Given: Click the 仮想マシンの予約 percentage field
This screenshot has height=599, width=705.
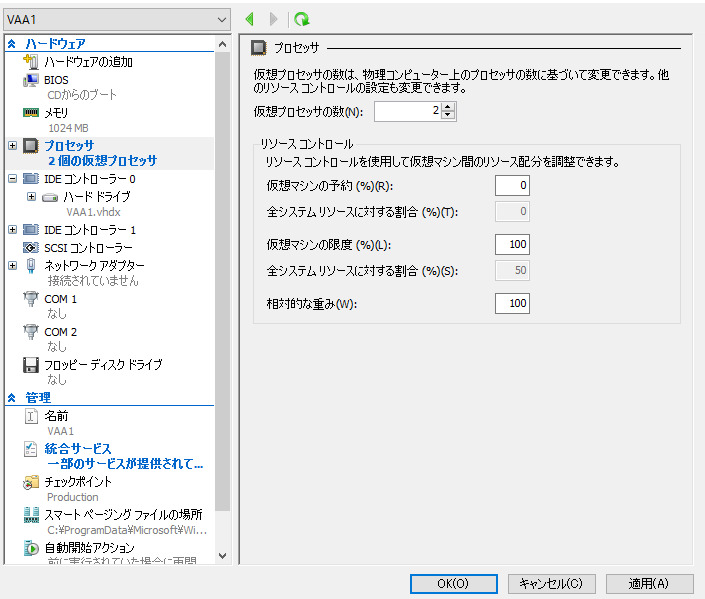Looking at the screenshot, I should click(512, 185).
